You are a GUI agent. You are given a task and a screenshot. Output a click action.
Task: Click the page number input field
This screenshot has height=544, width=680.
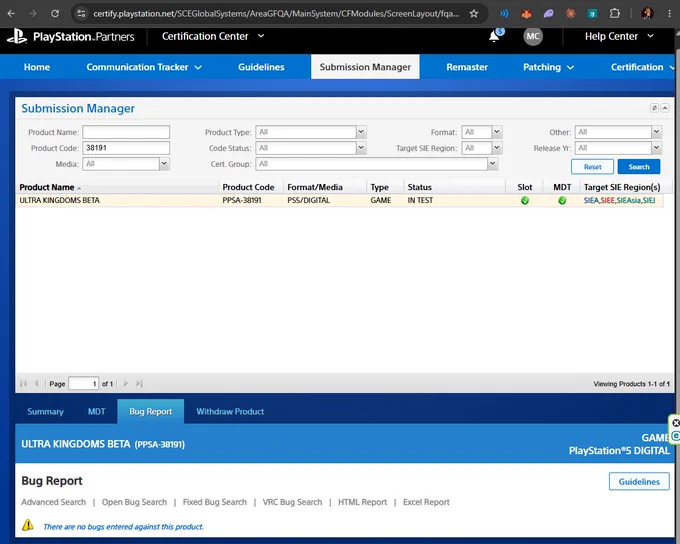pos(84,383)
